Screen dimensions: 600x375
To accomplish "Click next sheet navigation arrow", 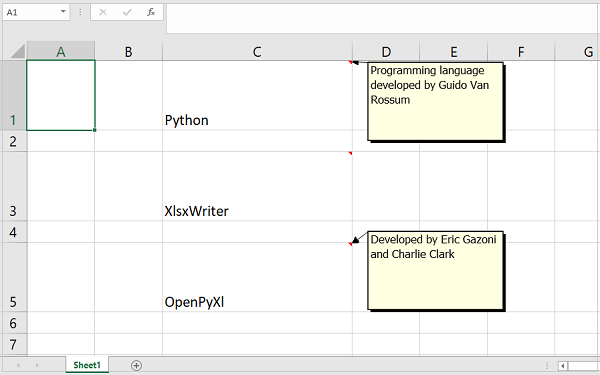I will click(x=37, y=365).
